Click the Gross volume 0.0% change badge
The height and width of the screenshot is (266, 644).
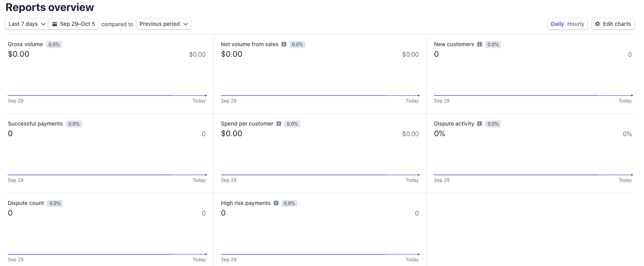[x=54, y=45]
